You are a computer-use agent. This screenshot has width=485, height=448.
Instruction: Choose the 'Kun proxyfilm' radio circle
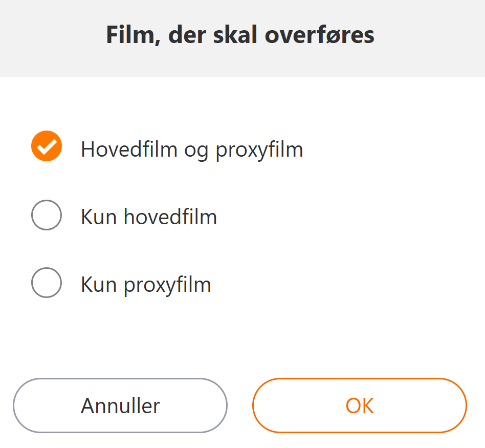47,283
